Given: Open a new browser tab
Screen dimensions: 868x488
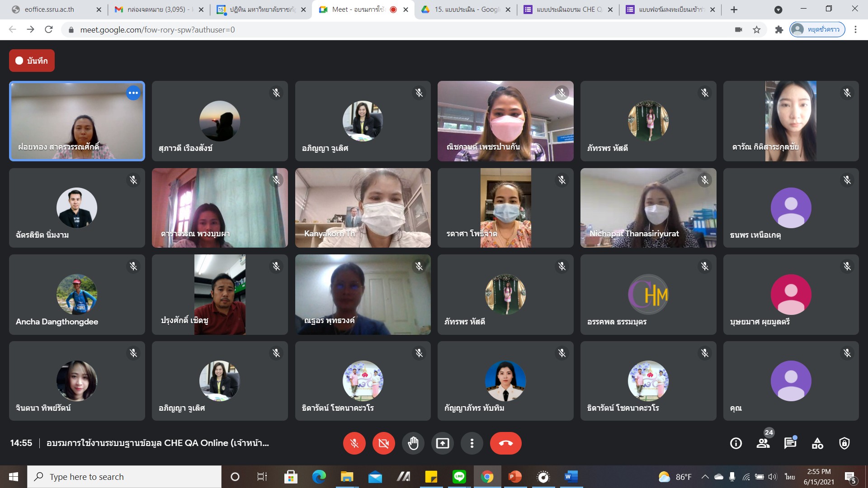Looking at the screenshot, I should pos(734,9).
